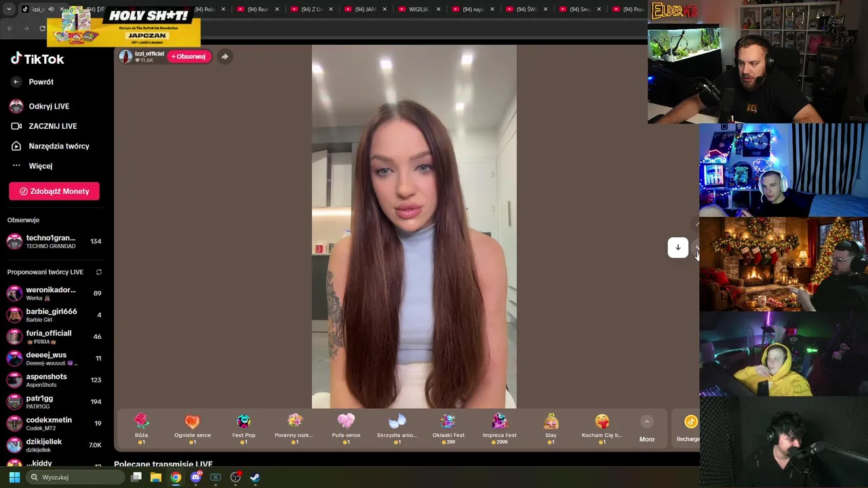
Task: Refresh the Proponowani twórcy LIVE list
Action: click(99, 272)
